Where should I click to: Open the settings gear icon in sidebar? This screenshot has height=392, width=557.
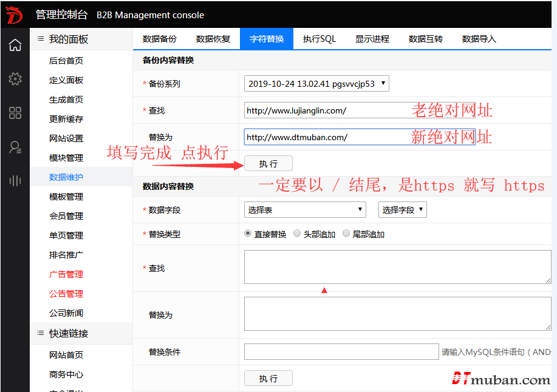(15, 79)
